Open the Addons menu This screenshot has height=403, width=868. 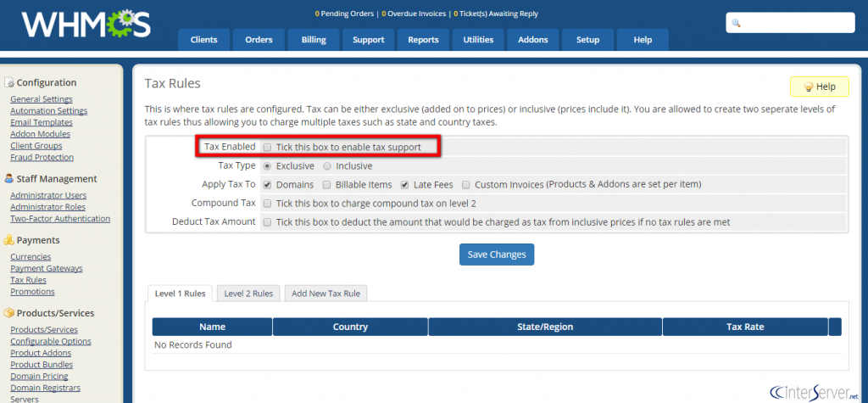533,40
